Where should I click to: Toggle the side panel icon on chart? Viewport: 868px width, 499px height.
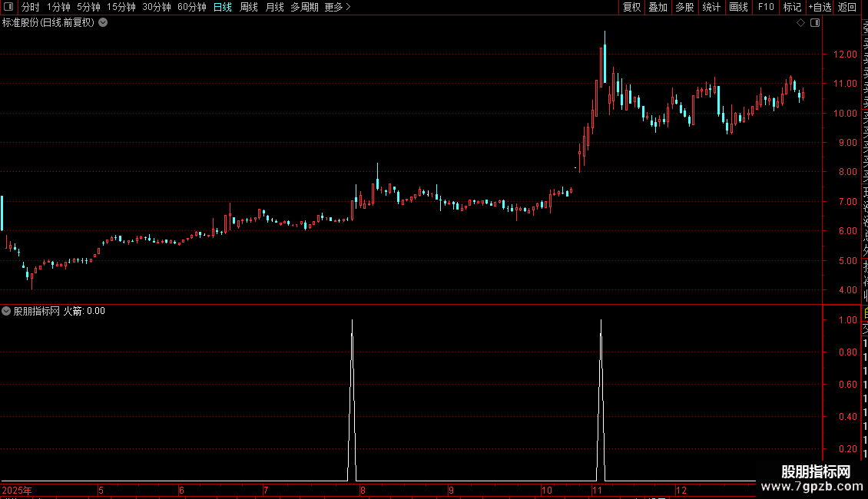point(815,23)
